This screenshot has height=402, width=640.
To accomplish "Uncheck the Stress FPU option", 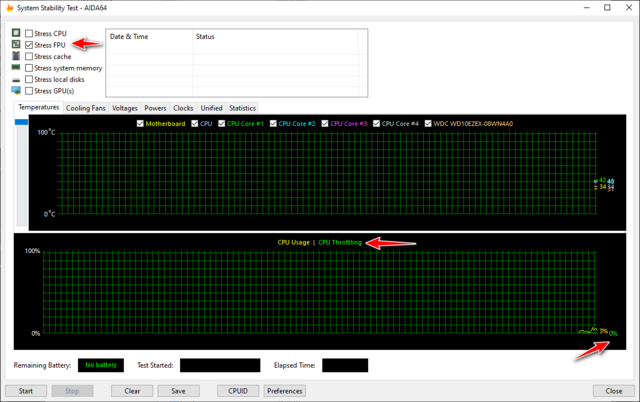I will pos(29,45).
